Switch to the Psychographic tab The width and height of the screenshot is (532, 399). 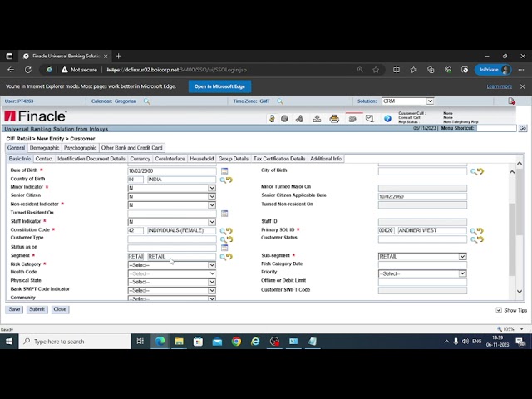(80, 148)
